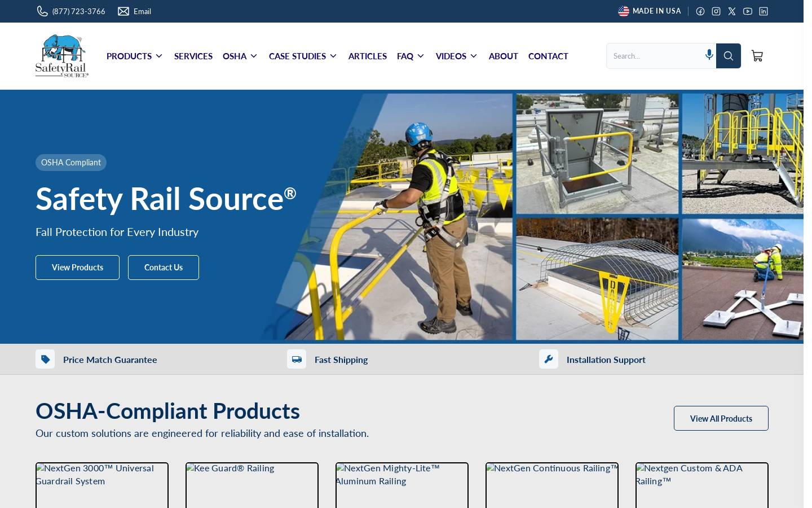Open the Facebook social icon
The image size is (812, 508).
click(700, 11)
